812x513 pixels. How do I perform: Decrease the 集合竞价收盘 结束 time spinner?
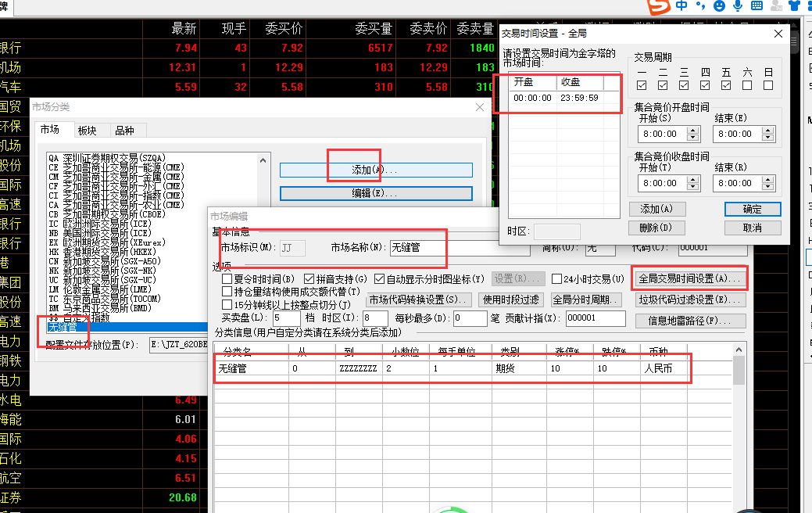pyautogui.click(x=768, y=187)
